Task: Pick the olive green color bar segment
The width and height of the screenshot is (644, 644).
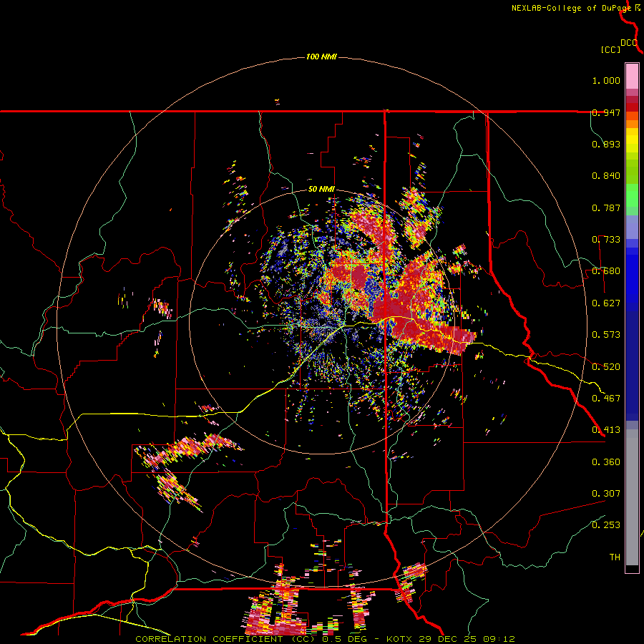Action: [x=632, y=172]
